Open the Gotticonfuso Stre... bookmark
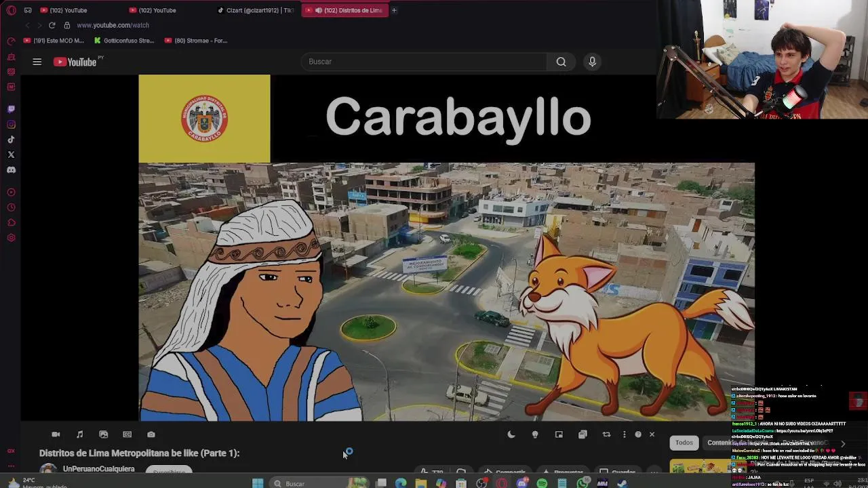The image size is (868, 488). pyautogui.click(x=124, y=41)
